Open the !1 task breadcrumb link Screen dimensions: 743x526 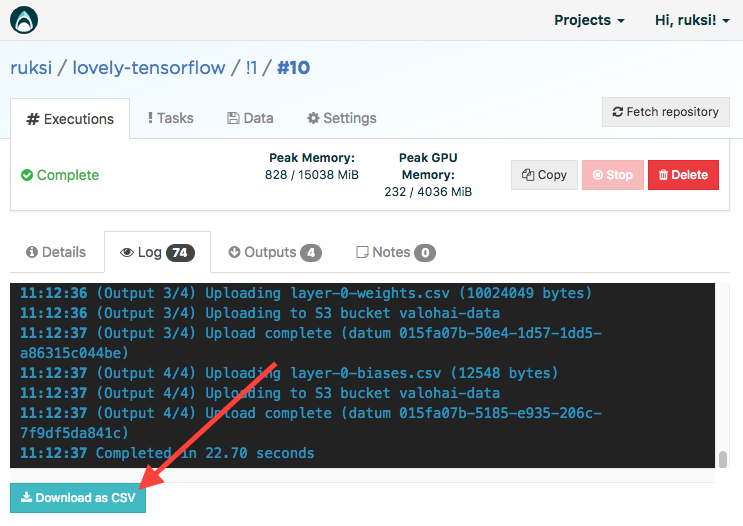(251, 68)
